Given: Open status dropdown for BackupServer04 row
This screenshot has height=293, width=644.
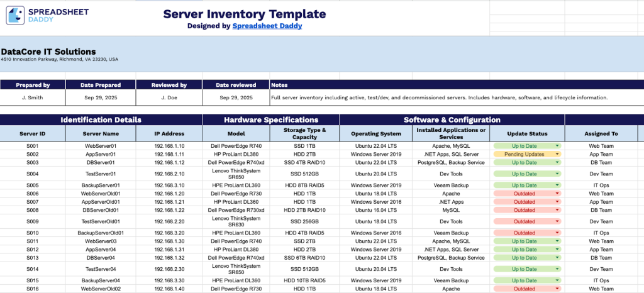Looking at the screenshot, I should click(557, 280).
